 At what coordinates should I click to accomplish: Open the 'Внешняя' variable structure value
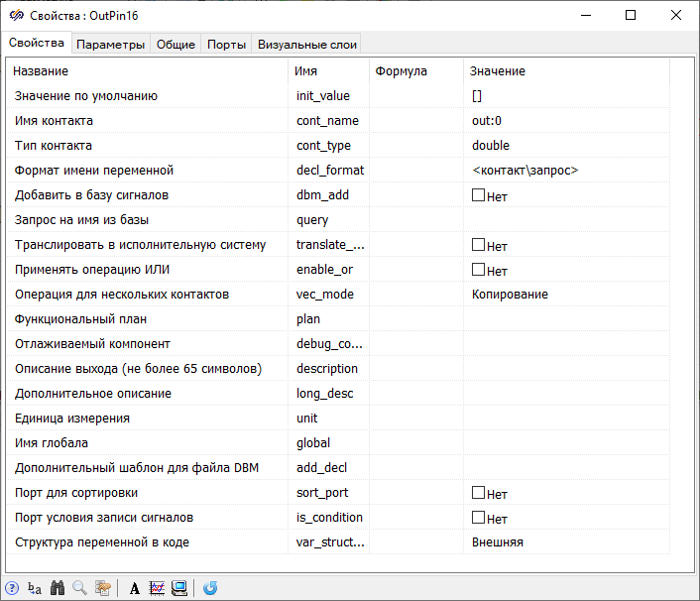pos(565,542)
